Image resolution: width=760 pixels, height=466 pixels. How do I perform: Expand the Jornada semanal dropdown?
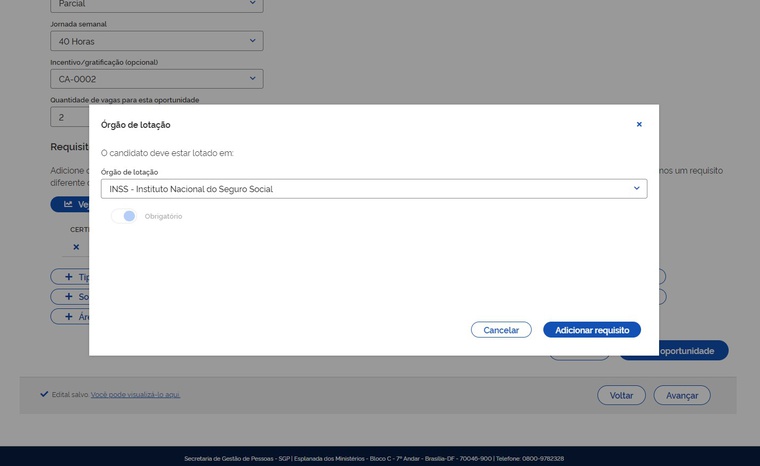click(x=157, y=41)
